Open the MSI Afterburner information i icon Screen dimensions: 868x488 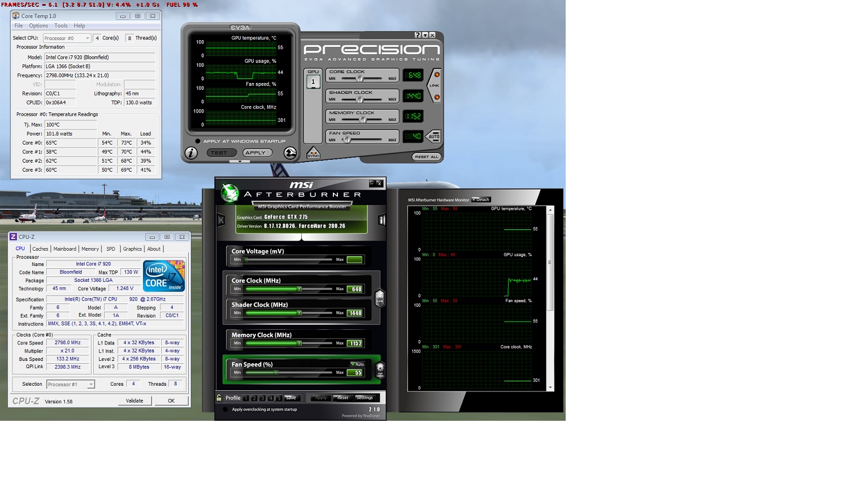pyautogui.click(x=382, y=220)
